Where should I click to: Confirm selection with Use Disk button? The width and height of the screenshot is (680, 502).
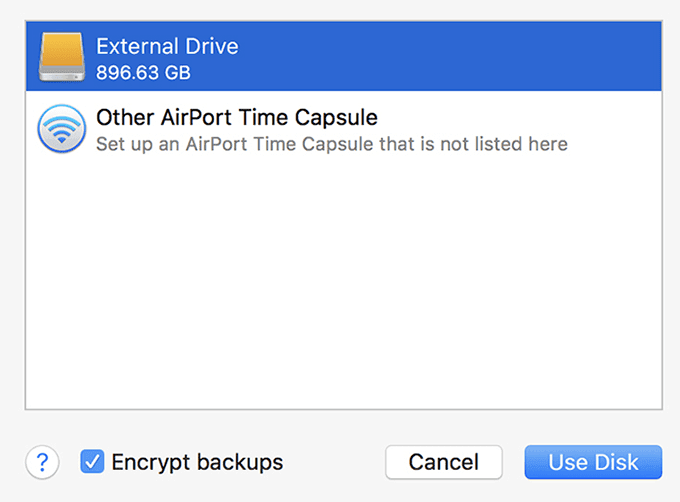tap(593, 462)
